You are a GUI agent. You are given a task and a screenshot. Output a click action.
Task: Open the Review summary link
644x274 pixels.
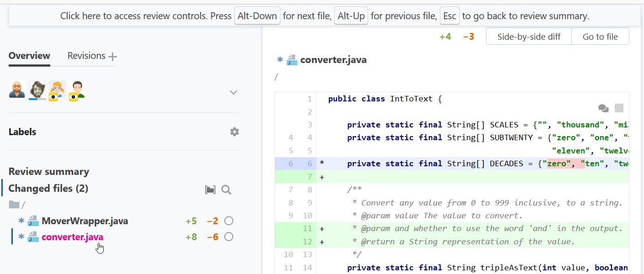(x=49, y=172)
